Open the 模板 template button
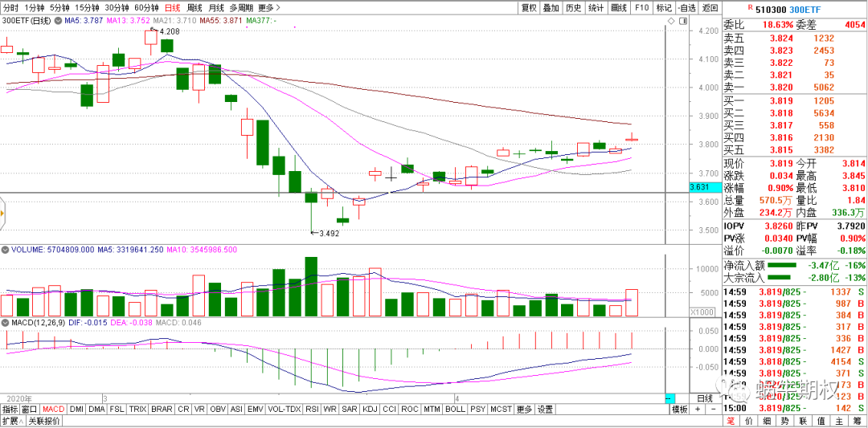 680,410
